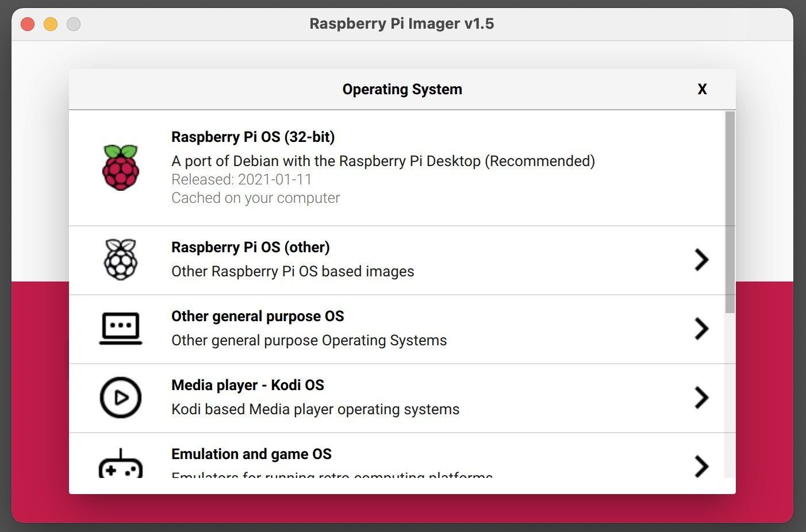Click the "Kodi based Media player operating systems" description
The image size is (806, 532).
pos(316,409)
